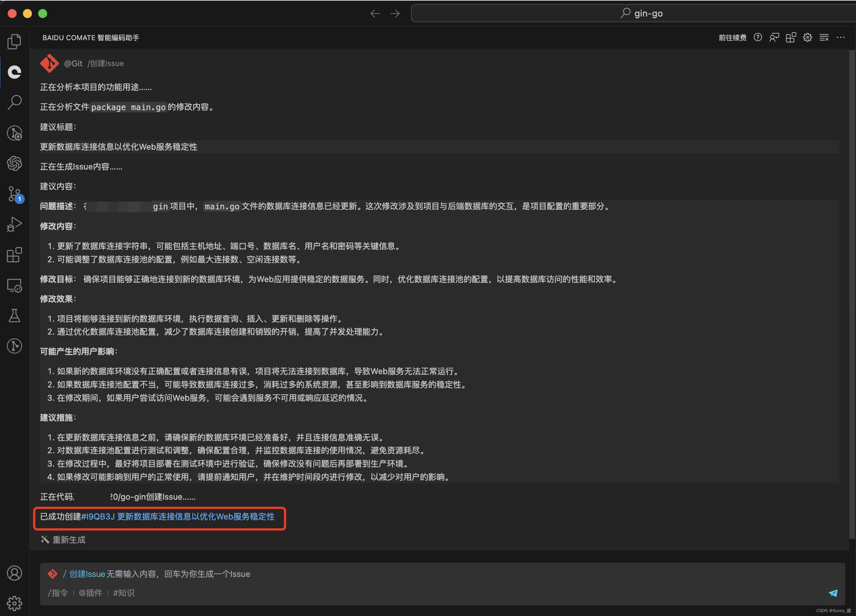This screenshot has width=856, height=616.
Task: Open Comate settings gear in header
Action: tap(807, 37)
